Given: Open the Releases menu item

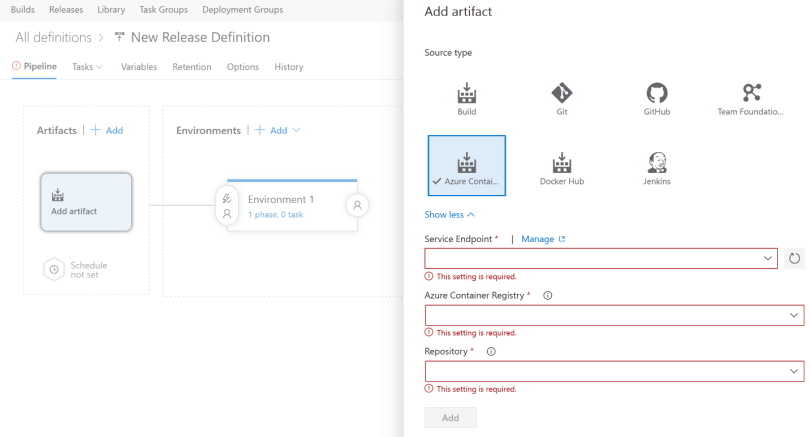Looking at the screenshot, I should (68, 10).
